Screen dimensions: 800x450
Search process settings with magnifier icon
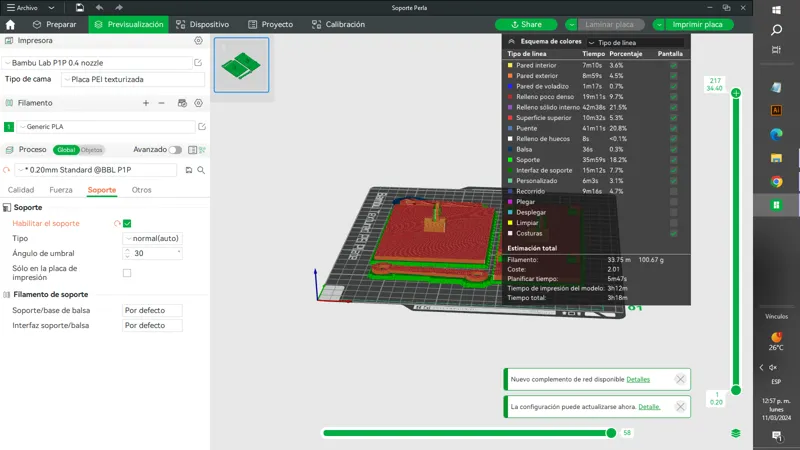click(201, 170)
